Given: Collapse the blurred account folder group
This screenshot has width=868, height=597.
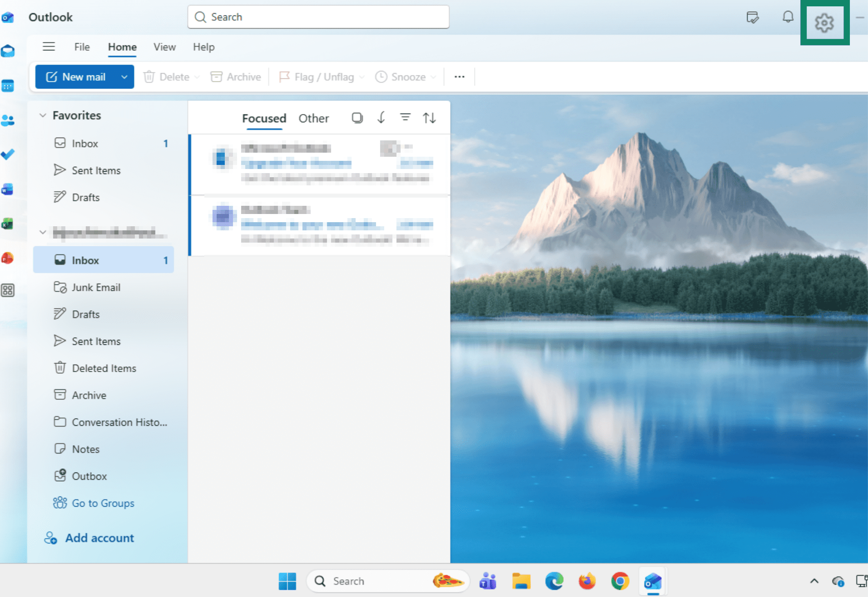Looking at the screenshot, I should [43, 232].
